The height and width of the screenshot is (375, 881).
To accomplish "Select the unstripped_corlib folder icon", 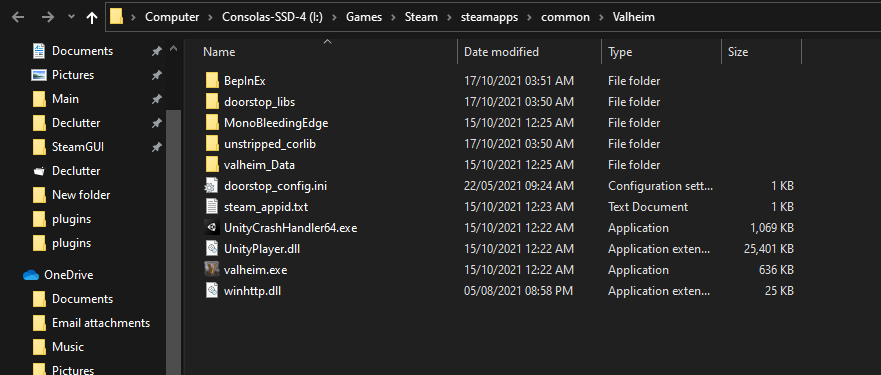I will pyautogui.click(x=212, y=144).
